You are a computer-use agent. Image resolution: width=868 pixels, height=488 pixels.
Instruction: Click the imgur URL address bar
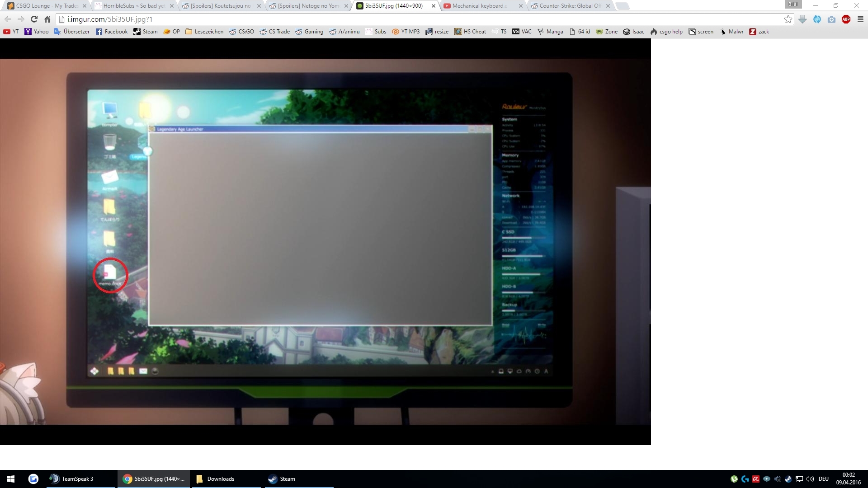[407, 19]
